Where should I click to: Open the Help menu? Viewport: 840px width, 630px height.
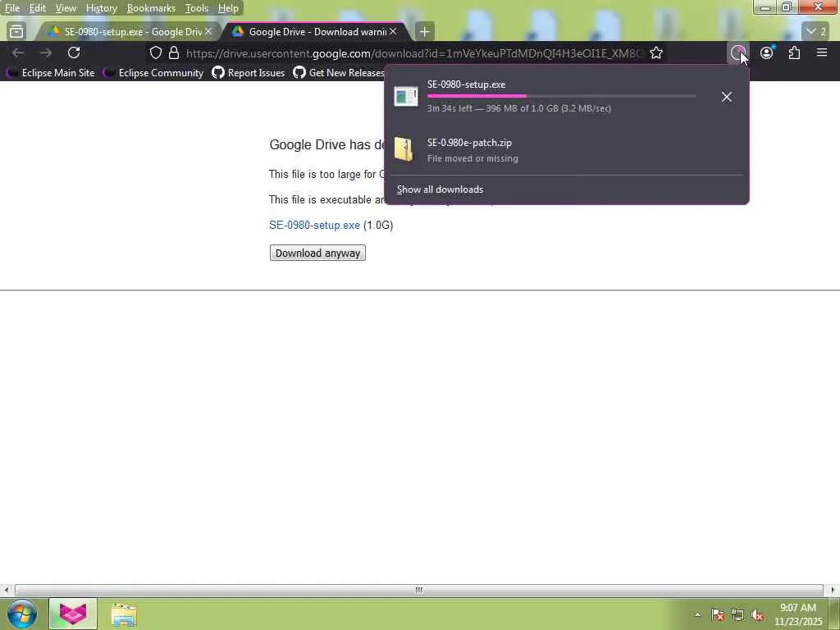(x=228, y=8)
